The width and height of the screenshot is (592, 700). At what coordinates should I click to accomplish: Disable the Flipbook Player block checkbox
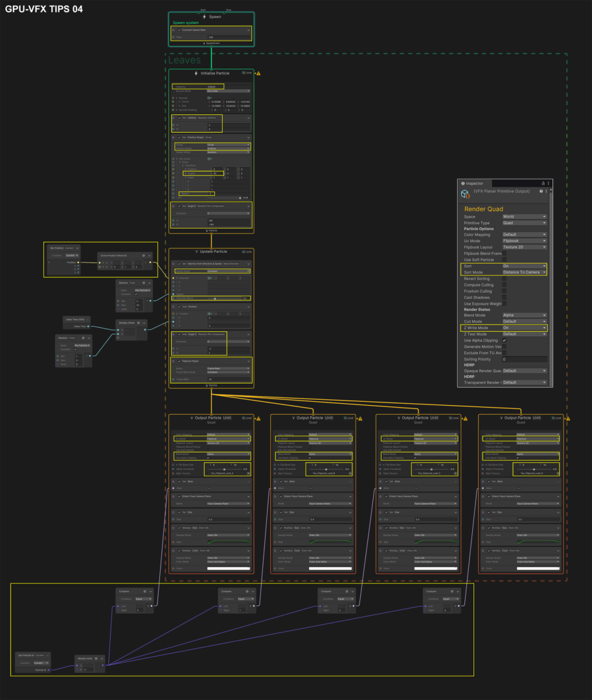(179, 360)
